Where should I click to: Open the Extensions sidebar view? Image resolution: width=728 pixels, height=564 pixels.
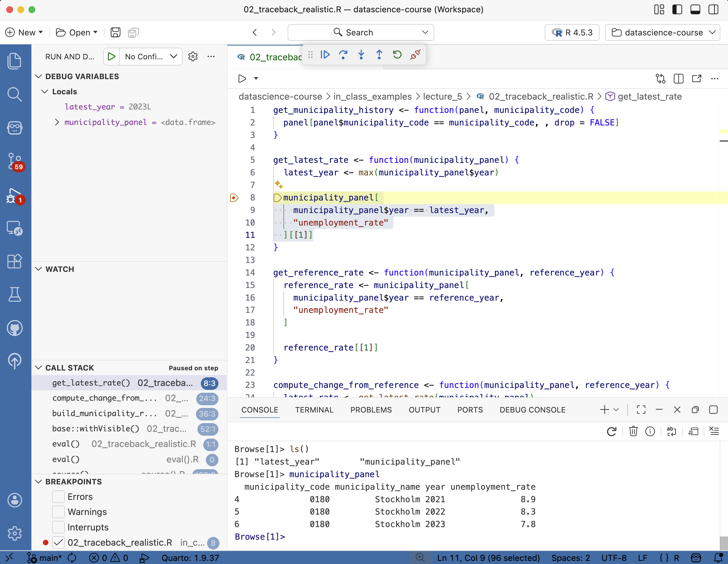tap(15, 261)
